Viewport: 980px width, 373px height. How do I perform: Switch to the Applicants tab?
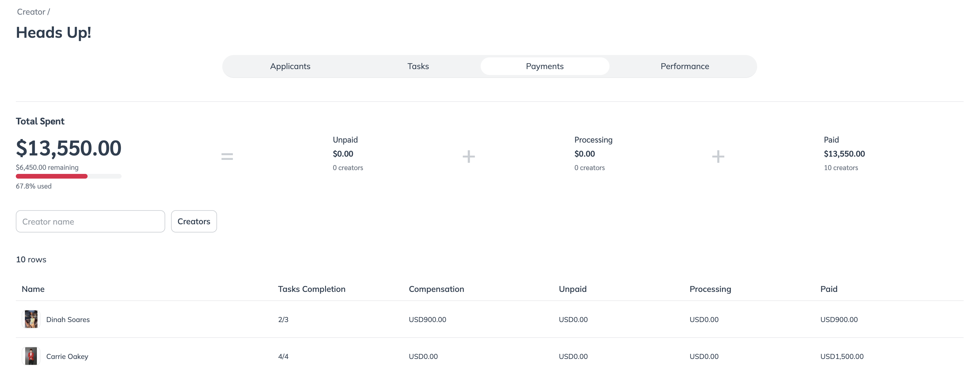pos(290,66)
